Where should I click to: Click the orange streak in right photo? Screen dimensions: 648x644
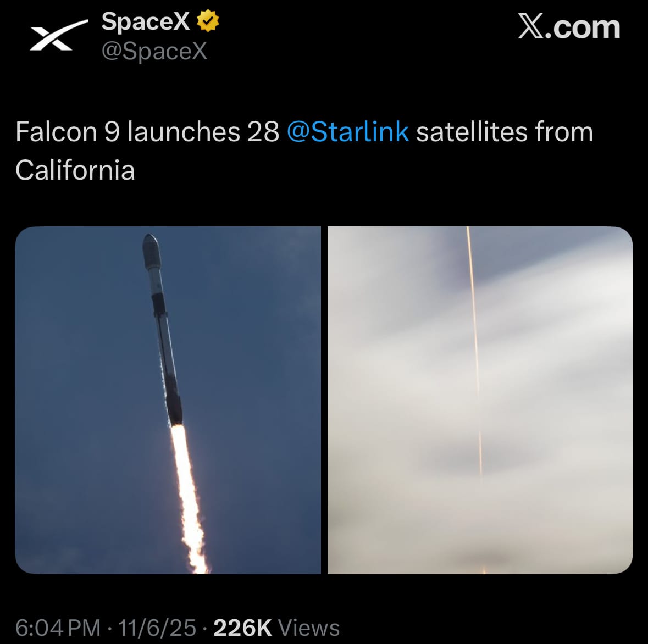click(x=475, y=352)
